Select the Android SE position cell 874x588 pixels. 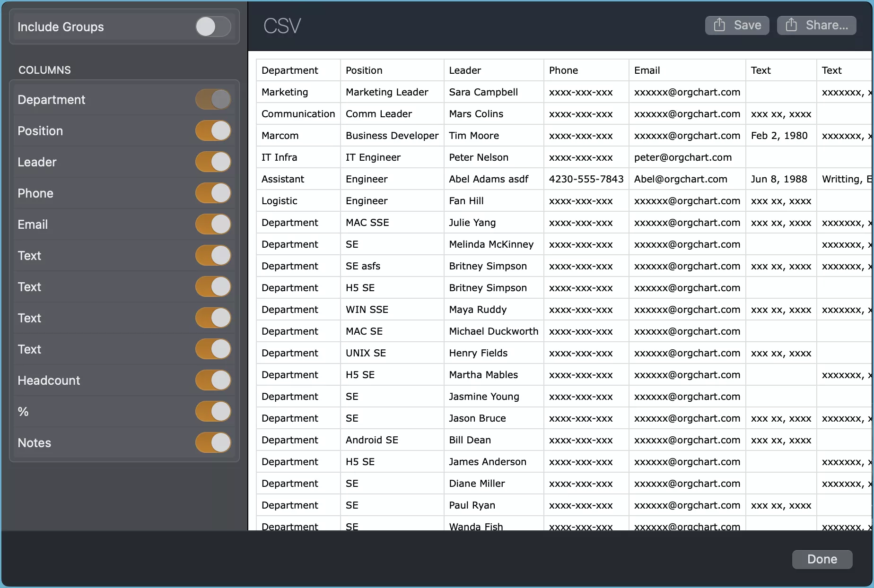[392, 440]
